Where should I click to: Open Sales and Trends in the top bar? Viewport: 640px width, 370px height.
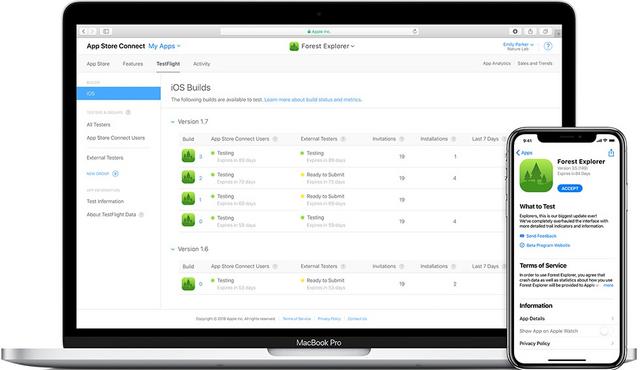pos(535,63)
